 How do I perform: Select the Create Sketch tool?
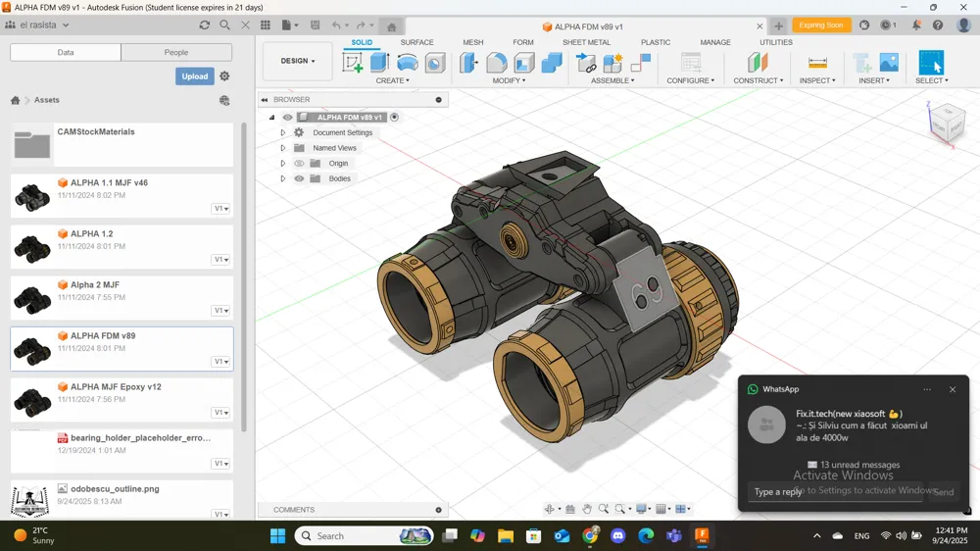tap(353, 63)
